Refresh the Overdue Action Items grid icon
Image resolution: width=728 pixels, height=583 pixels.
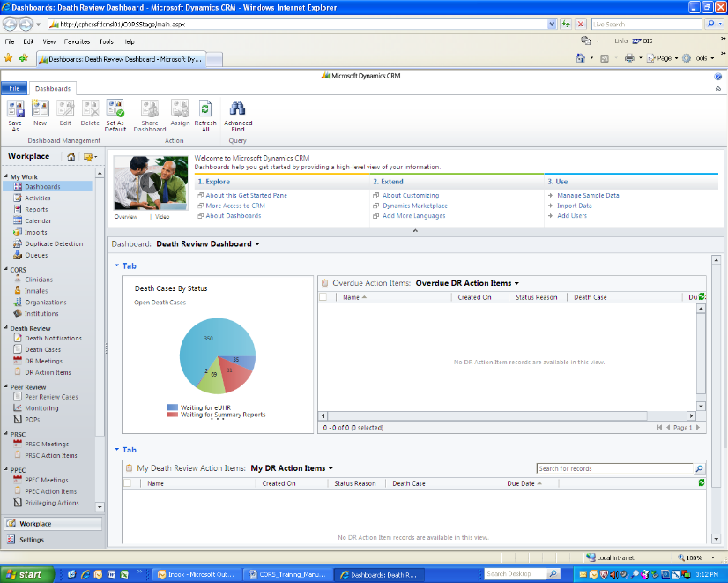pos(702,297)
